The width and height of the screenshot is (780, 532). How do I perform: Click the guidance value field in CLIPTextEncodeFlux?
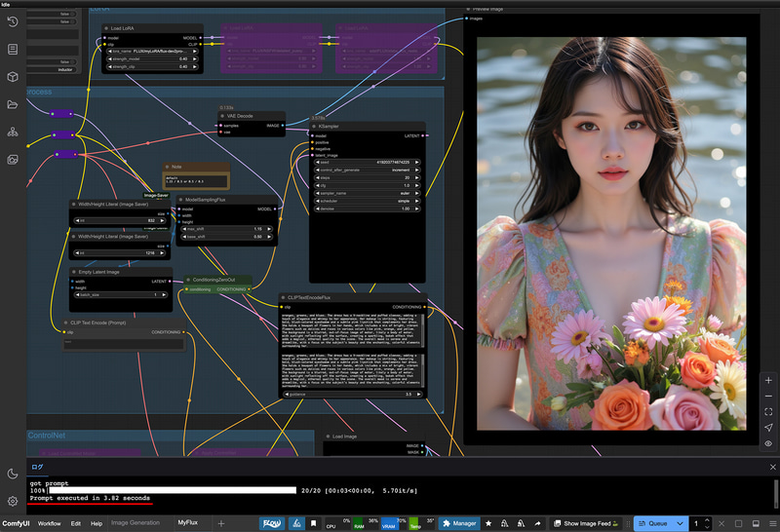click(353, 395)
